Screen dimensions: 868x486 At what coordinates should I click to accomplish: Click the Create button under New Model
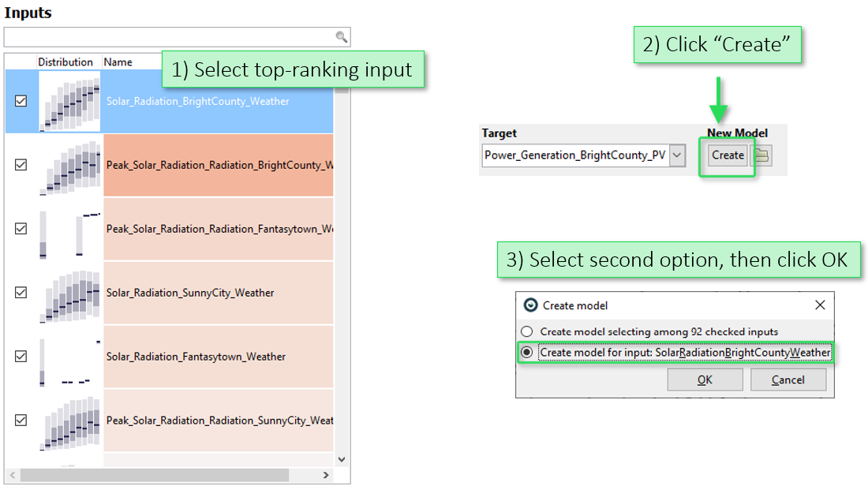point(728,155)
